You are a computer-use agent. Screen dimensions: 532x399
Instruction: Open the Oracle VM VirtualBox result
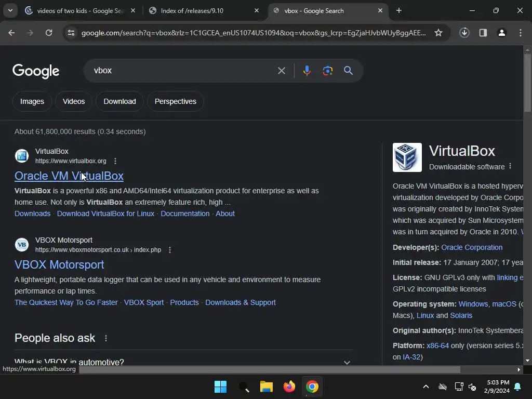click(69, 176)
